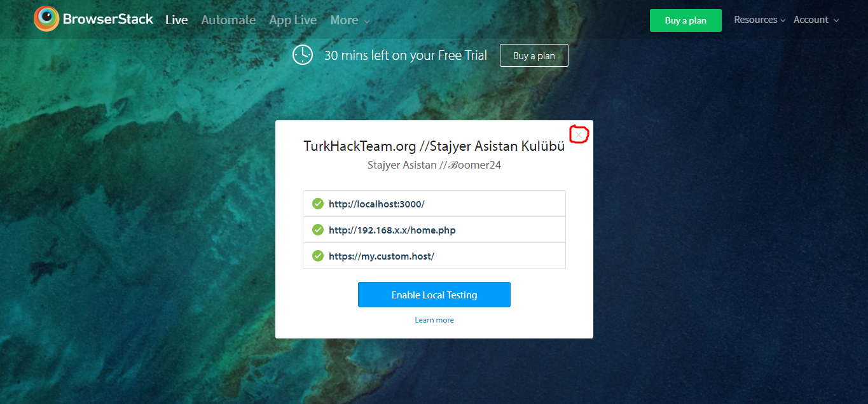Click the clock icon by the trial timer
Viewport: 868px width, 404px height.
[303, 55]
